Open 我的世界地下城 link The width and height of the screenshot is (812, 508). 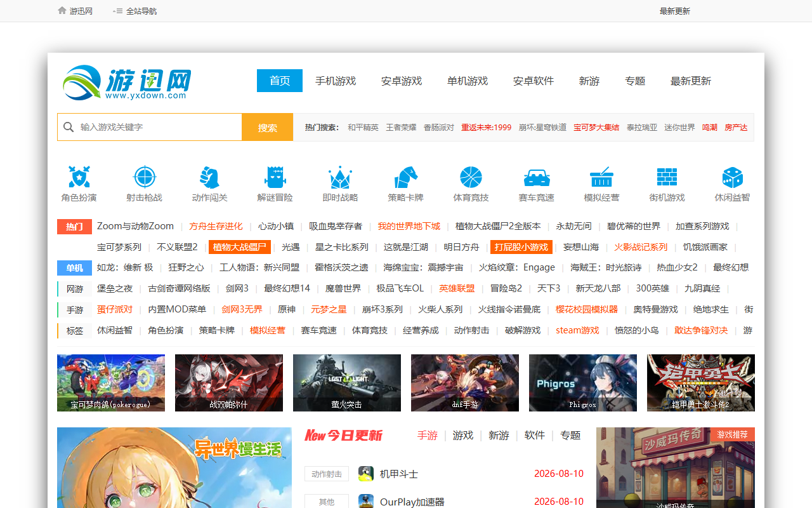pyautogui.click(x=409, y=226)
